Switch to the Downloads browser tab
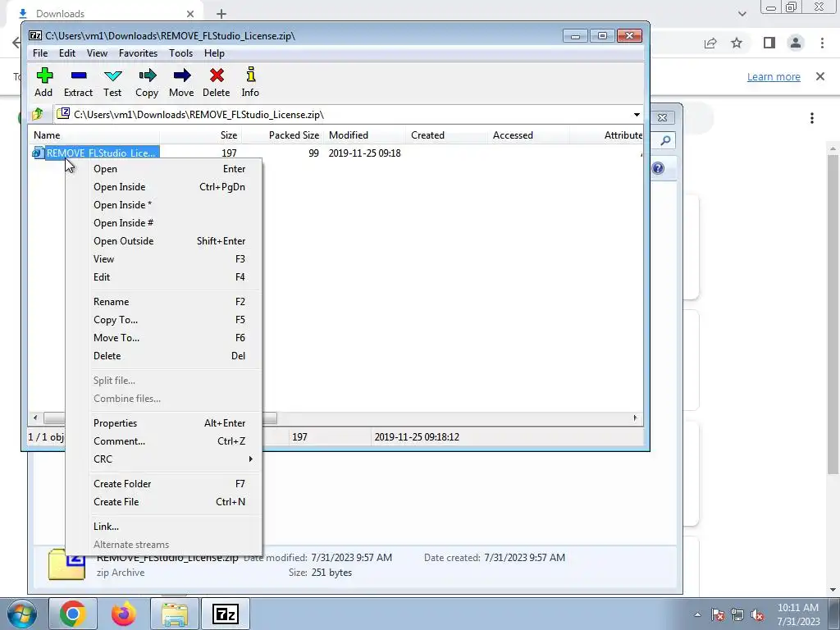Viewport: 840px width, 630px height. [106, 14]
